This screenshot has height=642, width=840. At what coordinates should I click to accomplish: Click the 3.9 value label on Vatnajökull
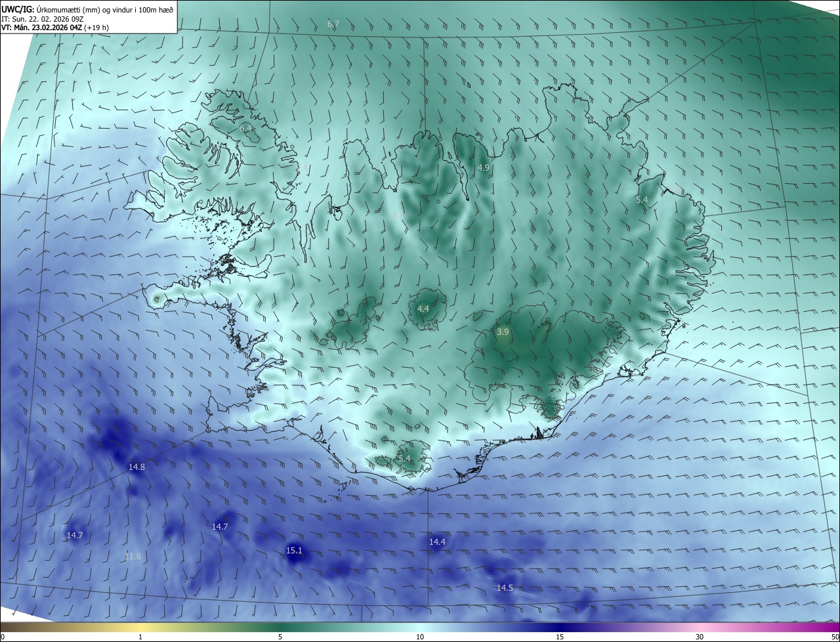503,332
